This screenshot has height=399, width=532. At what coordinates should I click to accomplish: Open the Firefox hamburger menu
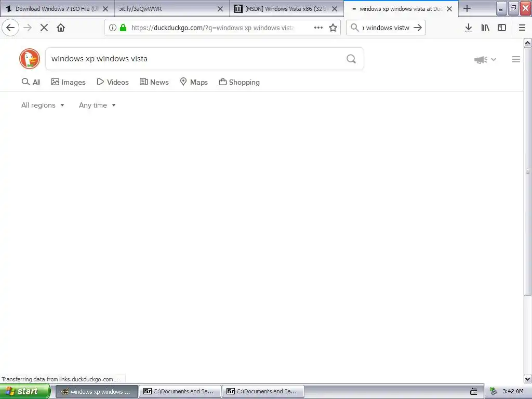pyautogui.click(x=522, y=28)
